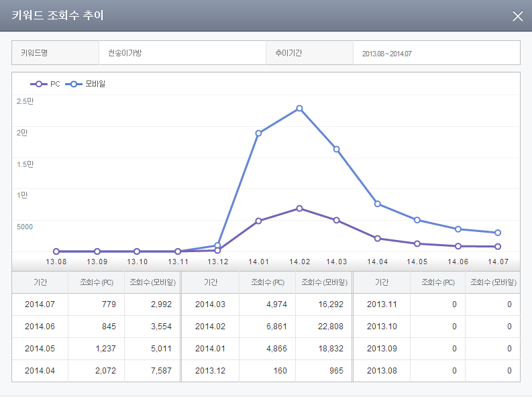The width and height of the screenshot is (532, 397).
Task: Select the mobile data point for 14.03
Action: point(337,149)
